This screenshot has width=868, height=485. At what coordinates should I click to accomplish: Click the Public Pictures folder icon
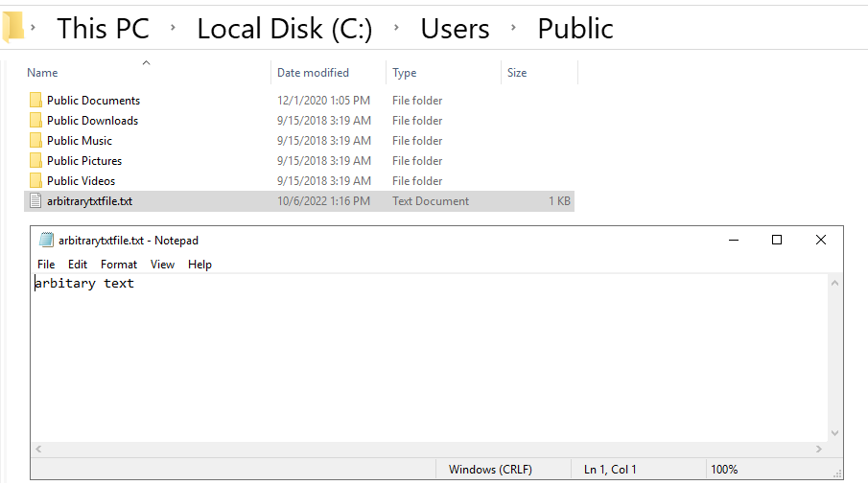(x=35, y=161)
